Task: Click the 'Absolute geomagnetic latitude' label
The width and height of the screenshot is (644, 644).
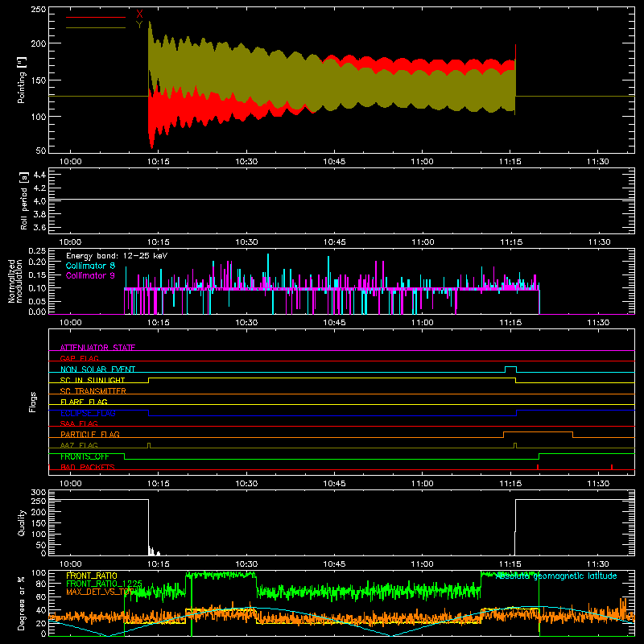Action: click(x=556, y=576)
